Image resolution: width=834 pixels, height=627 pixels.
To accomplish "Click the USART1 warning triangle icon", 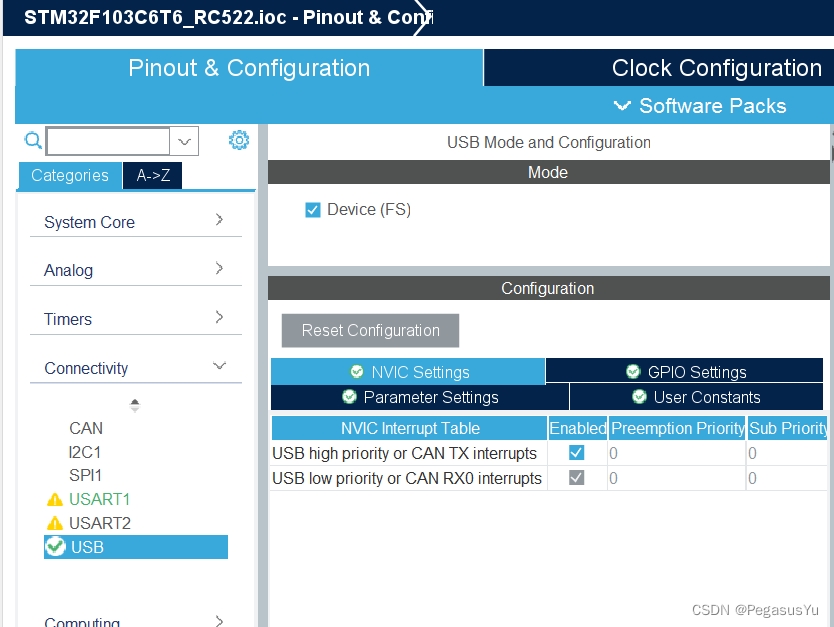I will 55,500.
